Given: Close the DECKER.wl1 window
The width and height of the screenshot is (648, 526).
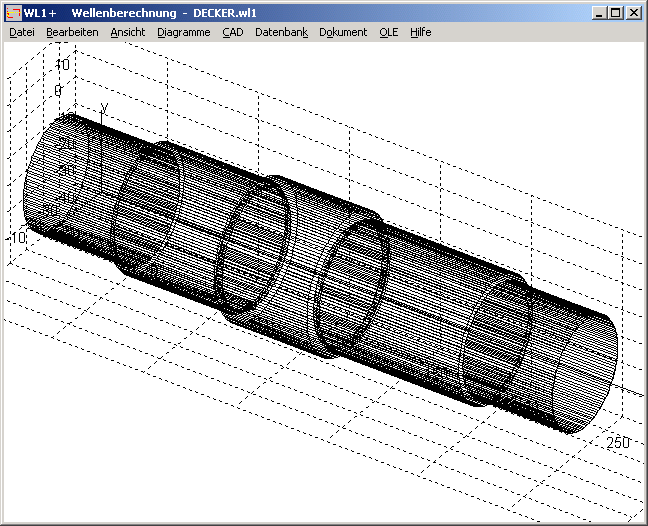Looking at the screenshot, I should coord(633,13).
